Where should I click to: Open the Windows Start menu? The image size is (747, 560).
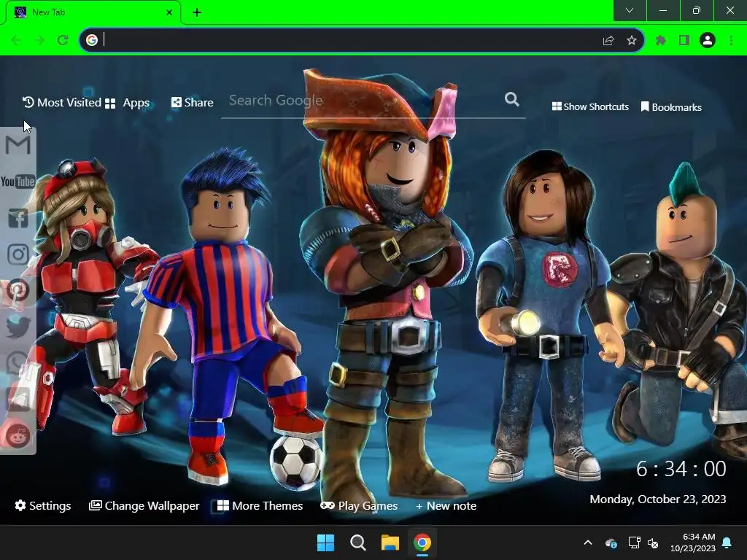coord(326,542)
